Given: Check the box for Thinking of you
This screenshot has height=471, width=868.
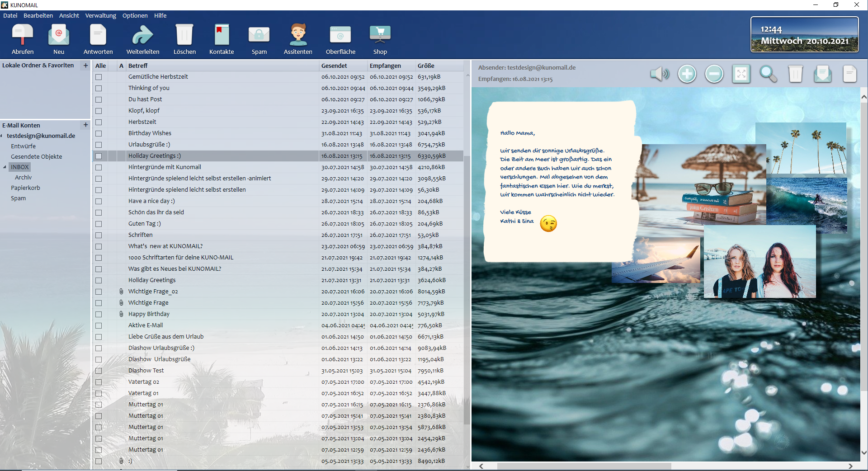Looking at the screenshot, I should point(99,88).
